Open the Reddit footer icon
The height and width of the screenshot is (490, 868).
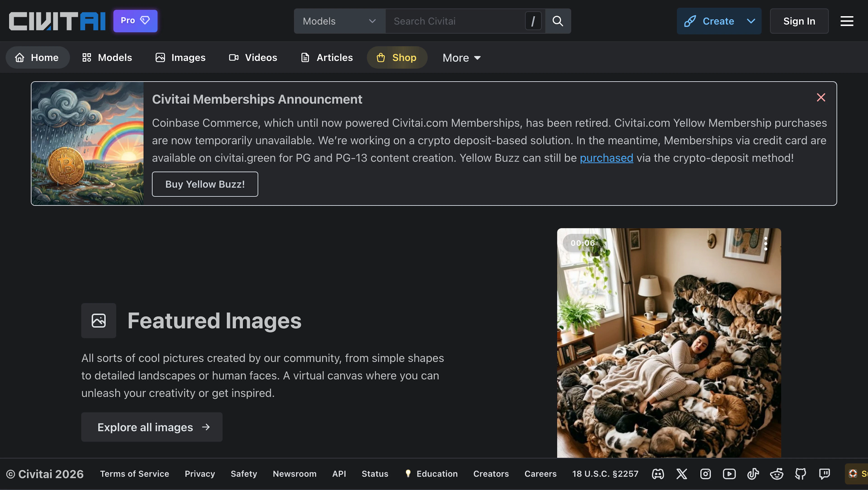tap(777, 474)
